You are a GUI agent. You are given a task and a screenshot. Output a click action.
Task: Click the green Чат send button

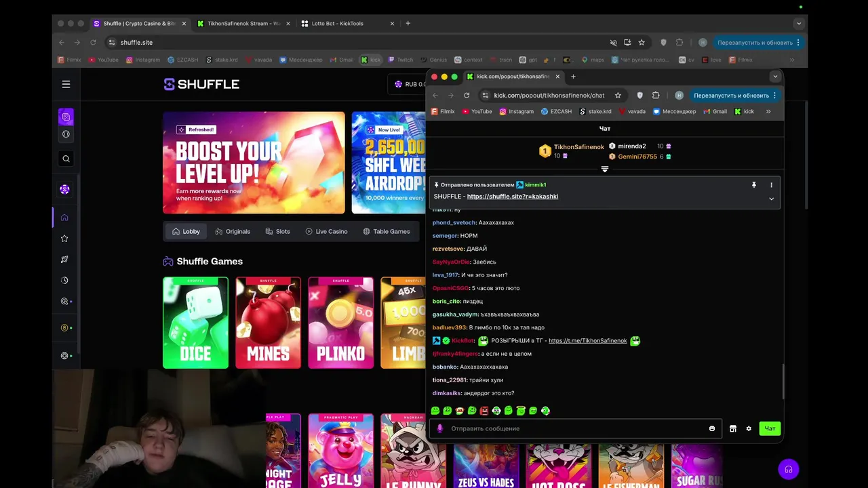pos(770,428)
